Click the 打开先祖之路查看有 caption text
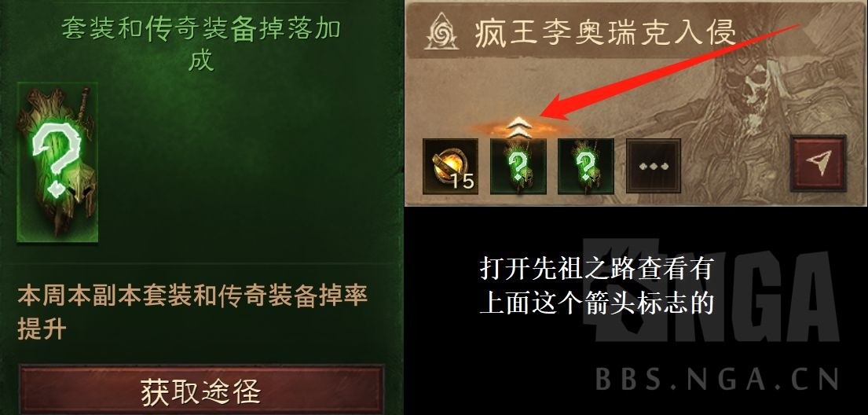 (x=595, y=270)
